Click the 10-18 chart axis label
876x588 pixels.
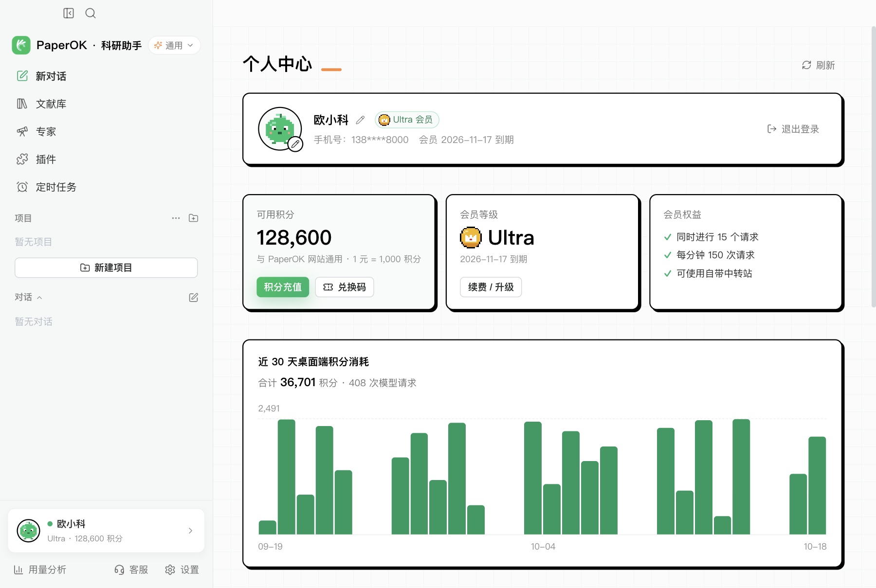pyautogui.click(x=815, y=546)
